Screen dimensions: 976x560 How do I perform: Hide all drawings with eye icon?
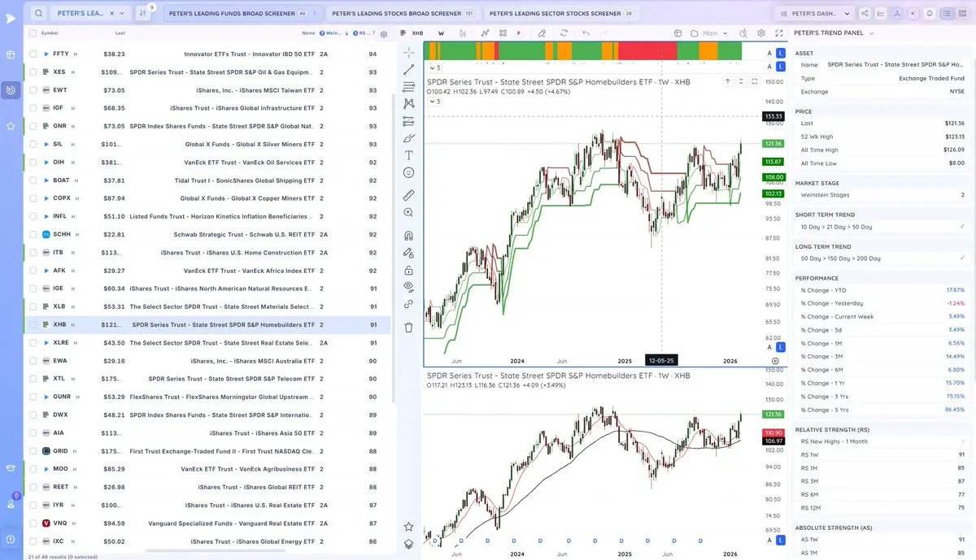point(408,286)
